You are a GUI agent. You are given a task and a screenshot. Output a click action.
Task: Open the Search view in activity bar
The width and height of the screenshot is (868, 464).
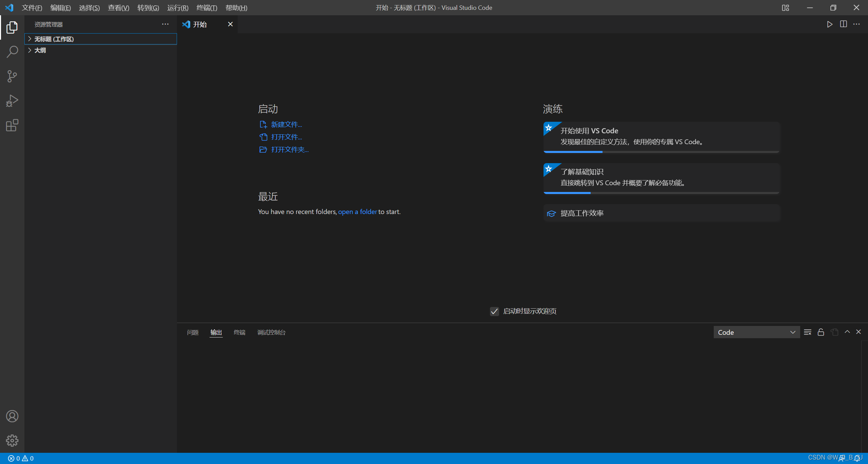coord(12,52)
